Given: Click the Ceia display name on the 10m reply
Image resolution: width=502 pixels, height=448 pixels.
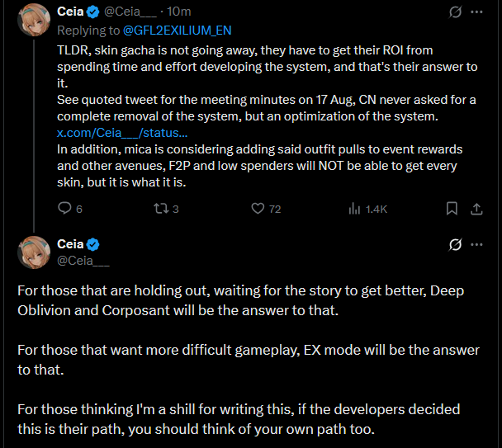Looking at the screenshot, I should coord(70,12).
